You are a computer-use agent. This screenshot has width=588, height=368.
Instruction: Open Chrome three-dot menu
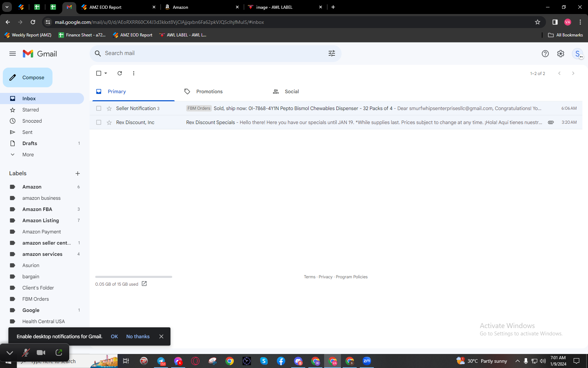(x=580, y=22)
